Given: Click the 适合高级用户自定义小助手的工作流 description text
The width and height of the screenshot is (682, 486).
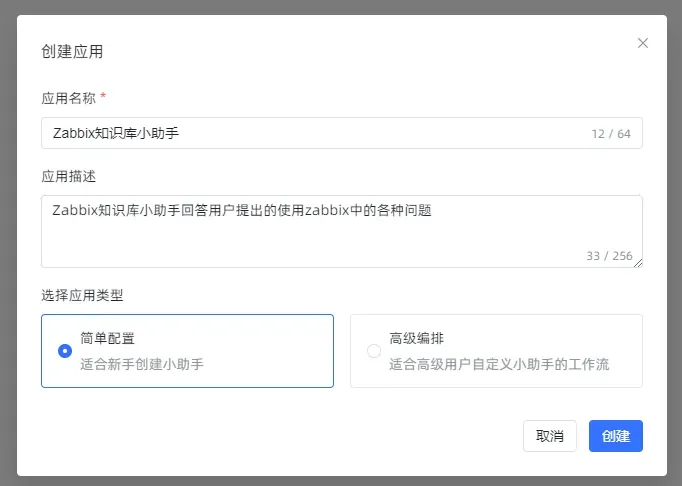Looking at the screenshot, I should coord(499,364).
